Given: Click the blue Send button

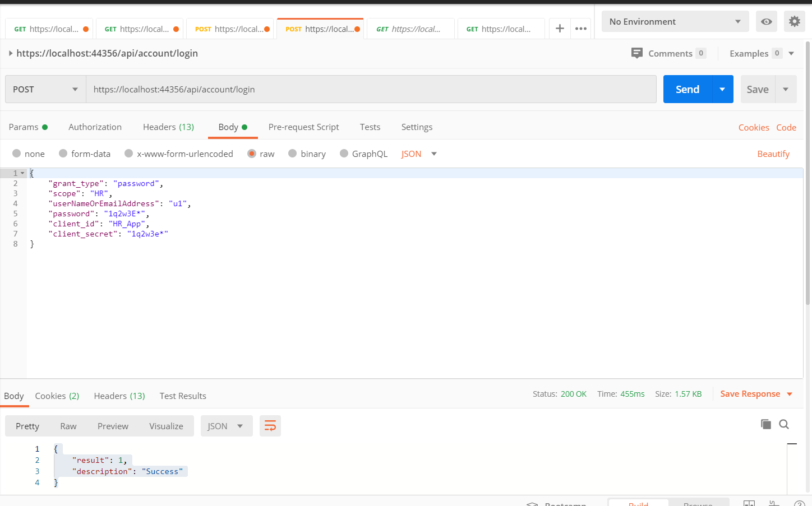Looking at the screenshot, I should click(687, 90).
